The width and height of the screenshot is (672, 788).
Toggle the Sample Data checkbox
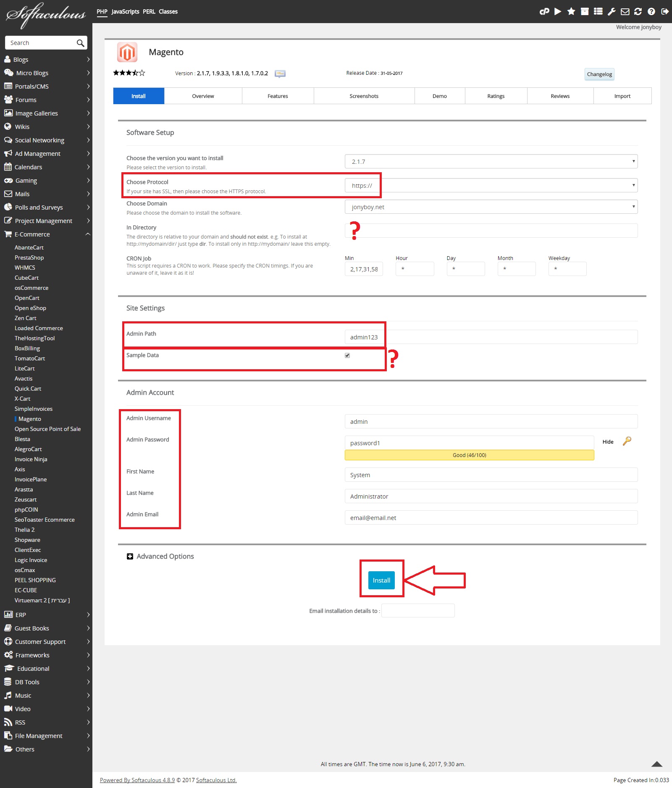(x=347, y=355)
